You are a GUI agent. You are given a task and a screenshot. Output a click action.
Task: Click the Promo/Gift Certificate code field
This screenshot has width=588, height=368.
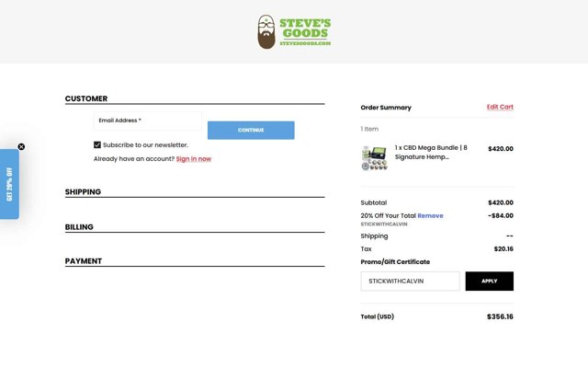(x=411, y=282)
